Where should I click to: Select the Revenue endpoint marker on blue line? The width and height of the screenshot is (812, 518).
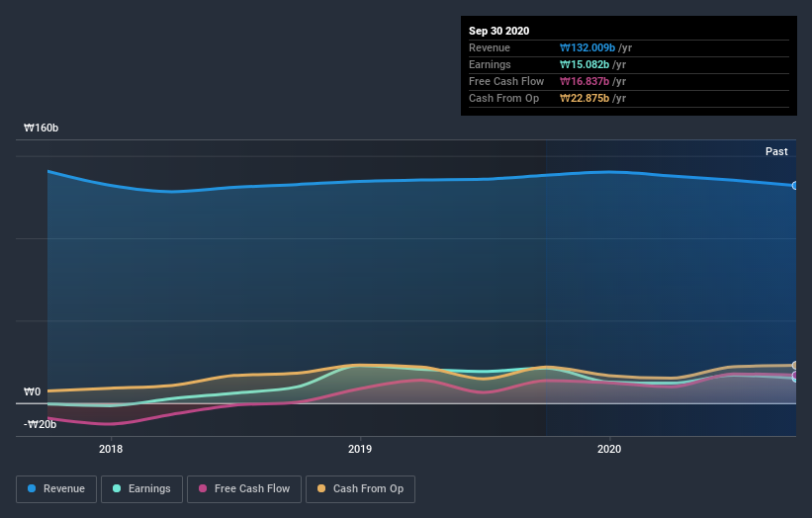point(795,185)
